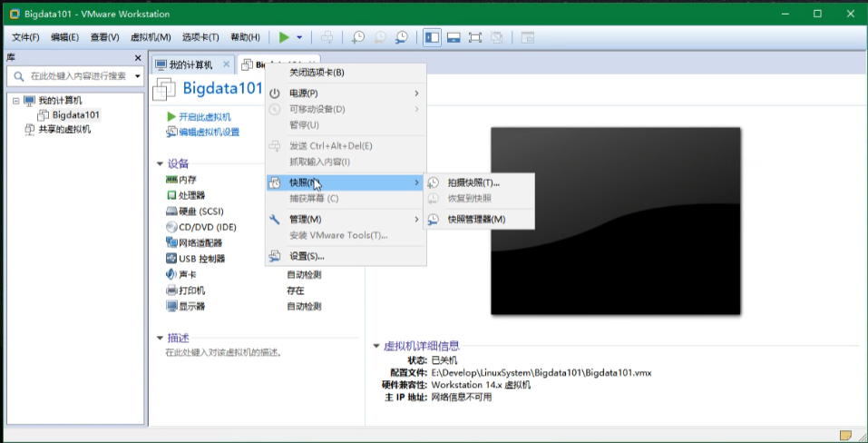Open the 查看(V) menu
Viewport: 868px width, 443px height.
104,37
